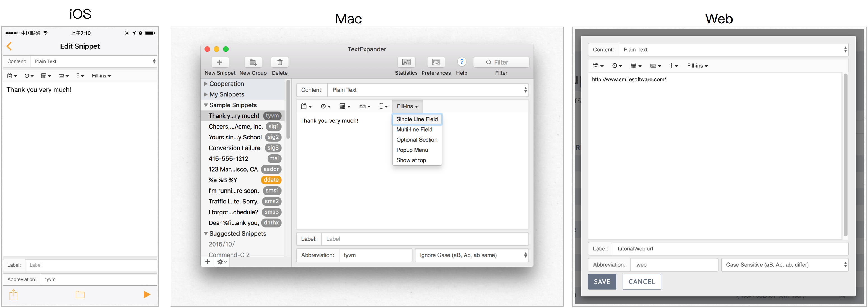
Task: Collapse the Suggested Snippets group
Action: coord(206,234)
